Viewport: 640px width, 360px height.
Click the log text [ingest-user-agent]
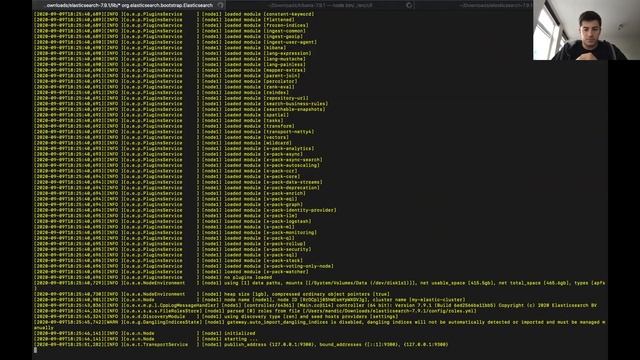click(290, 42)
